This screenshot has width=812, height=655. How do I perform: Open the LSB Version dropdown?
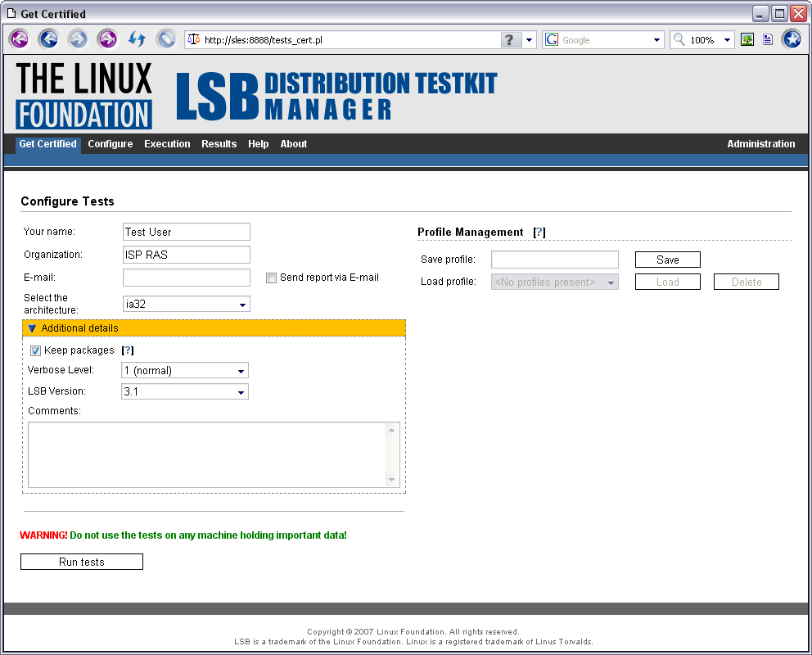tap(185, 391)
